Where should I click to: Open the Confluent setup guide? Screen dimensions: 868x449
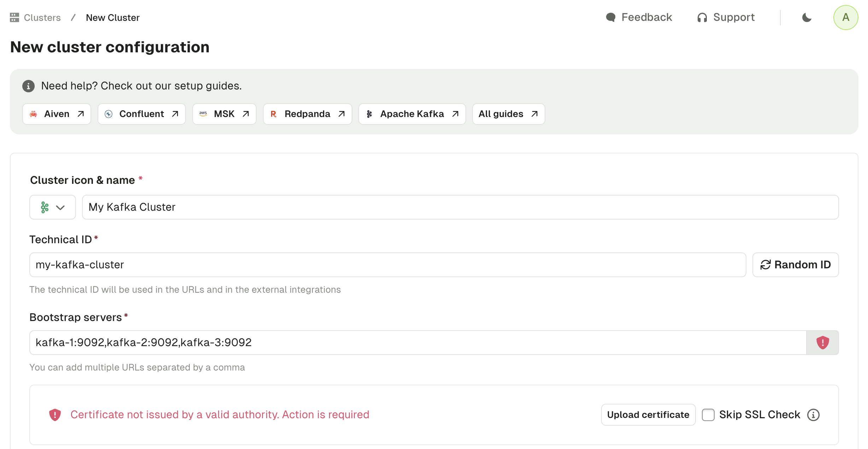141,114
